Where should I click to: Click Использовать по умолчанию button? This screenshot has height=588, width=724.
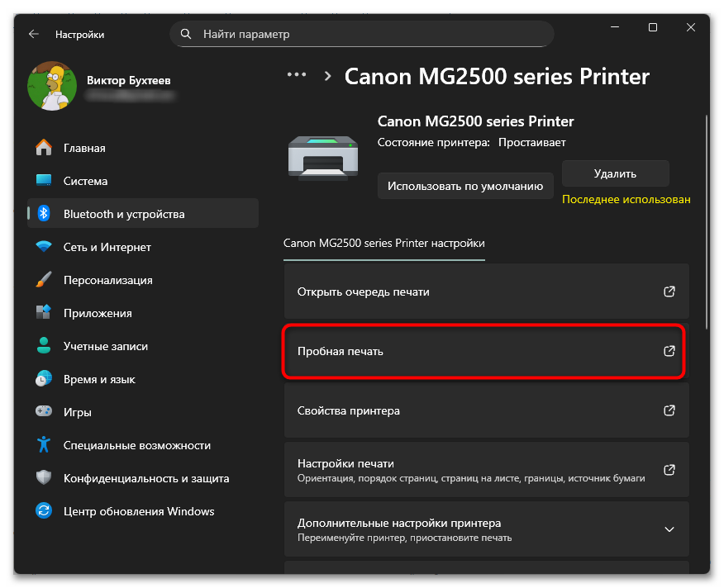click(x=465, y=186)
